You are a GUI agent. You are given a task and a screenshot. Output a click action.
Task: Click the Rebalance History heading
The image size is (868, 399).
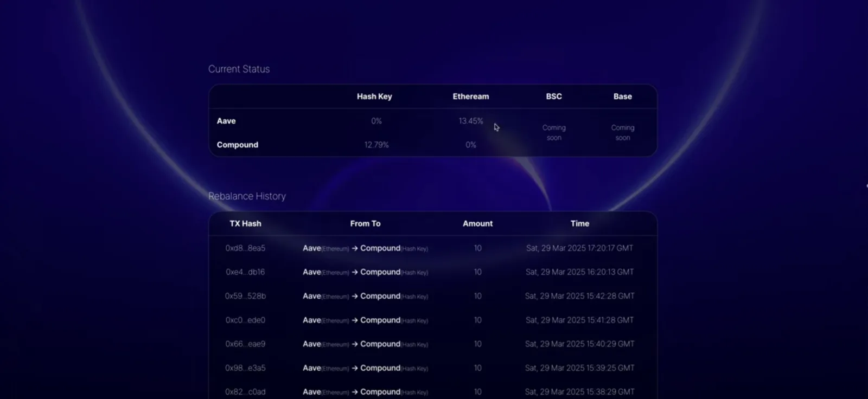[247, 196]
